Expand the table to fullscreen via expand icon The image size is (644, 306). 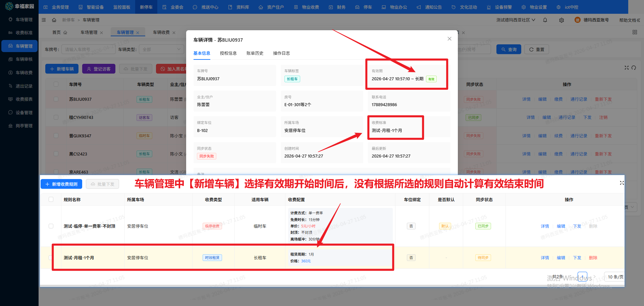click(x=627, y=68)
